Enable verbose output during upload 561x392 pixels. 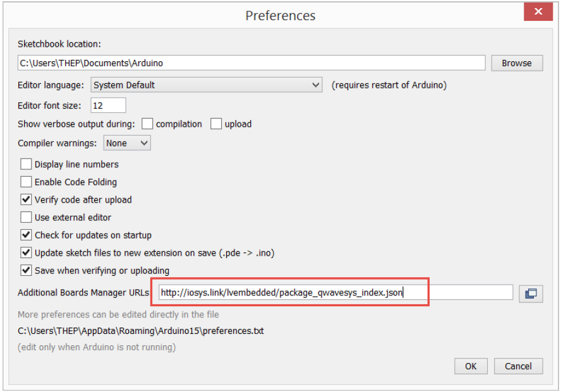pyautogui.click(x=216, y=124)
